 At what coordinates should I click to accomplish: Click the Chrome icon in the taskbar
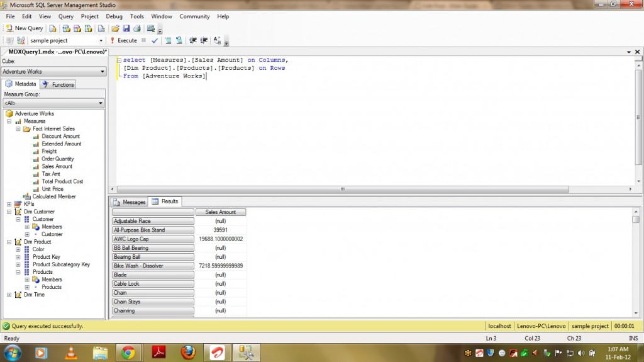[128, 353]
